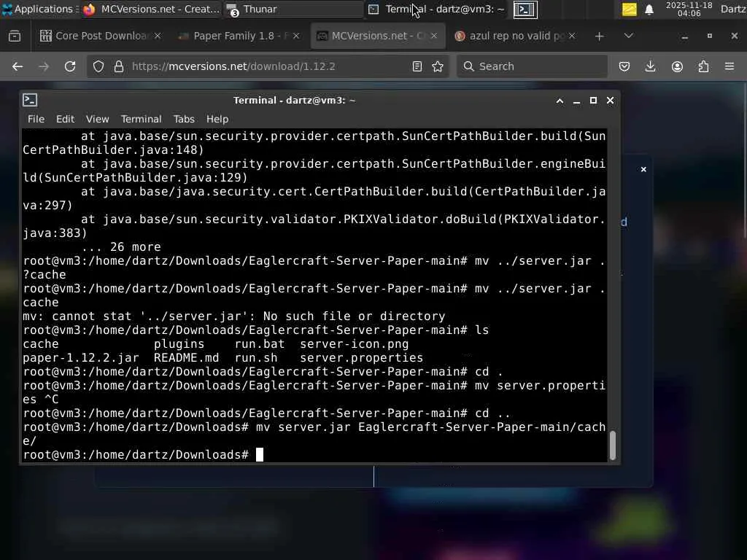
Task: Click the run.sh entry in terminal output
Action: (x=256, y=357)
